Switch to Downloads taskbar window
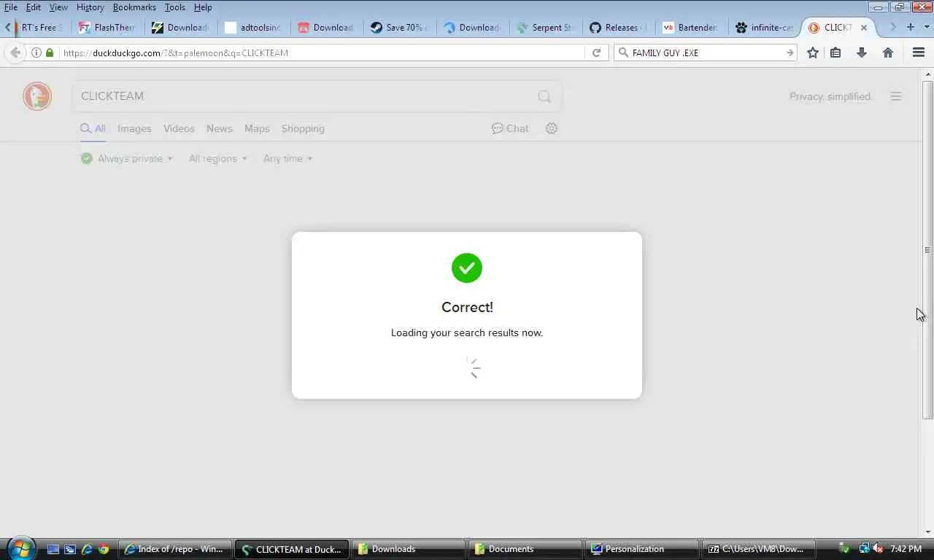934x560 pixels. pyautogui.click(x=408, y=549)
